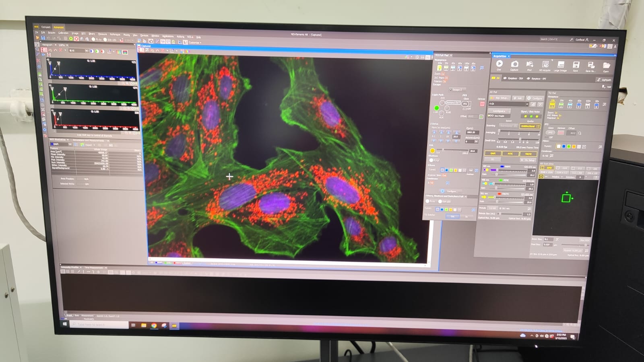Click NIS-Elements icon in Windows taskbar

point(174,325)
